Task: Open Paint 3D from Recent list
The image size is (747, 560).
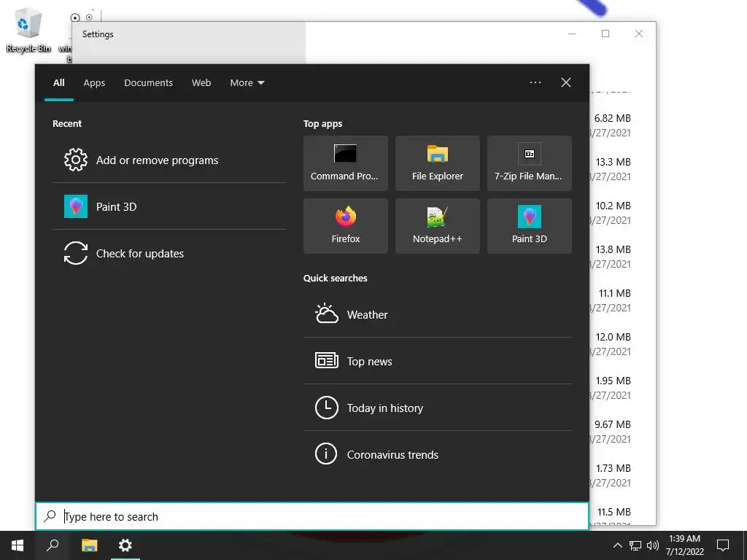Action: [169, 206]
